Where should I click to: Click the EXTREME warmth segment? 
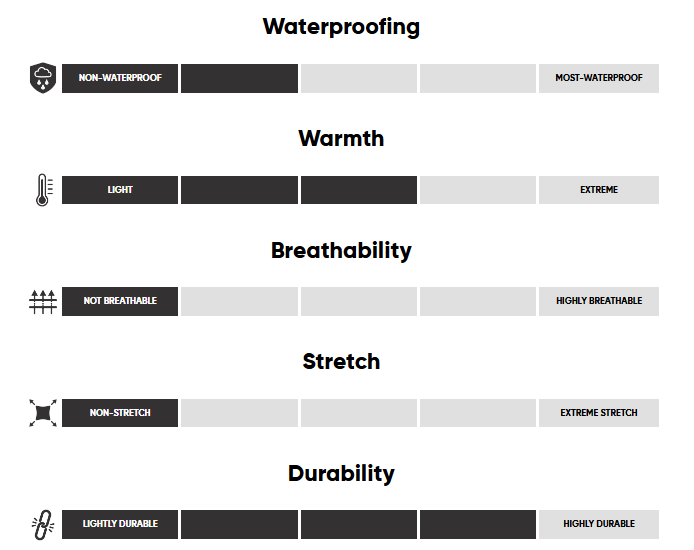[x=599, y=190]
